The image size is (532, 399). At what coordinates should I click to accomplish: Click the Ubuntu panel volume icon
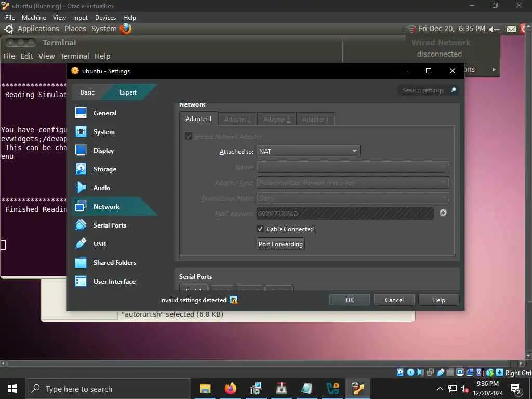pos(495,29)
